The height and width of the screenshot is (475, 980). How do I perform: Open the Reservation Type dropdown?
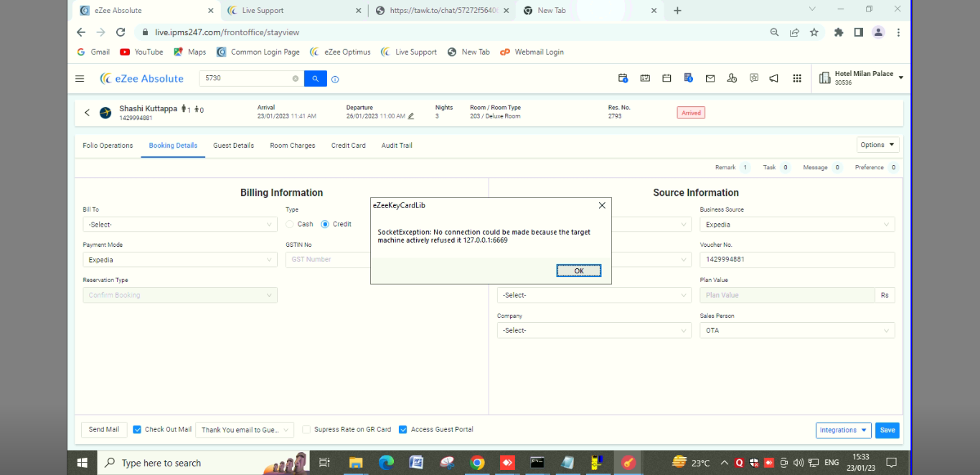[x=180, y=295]
